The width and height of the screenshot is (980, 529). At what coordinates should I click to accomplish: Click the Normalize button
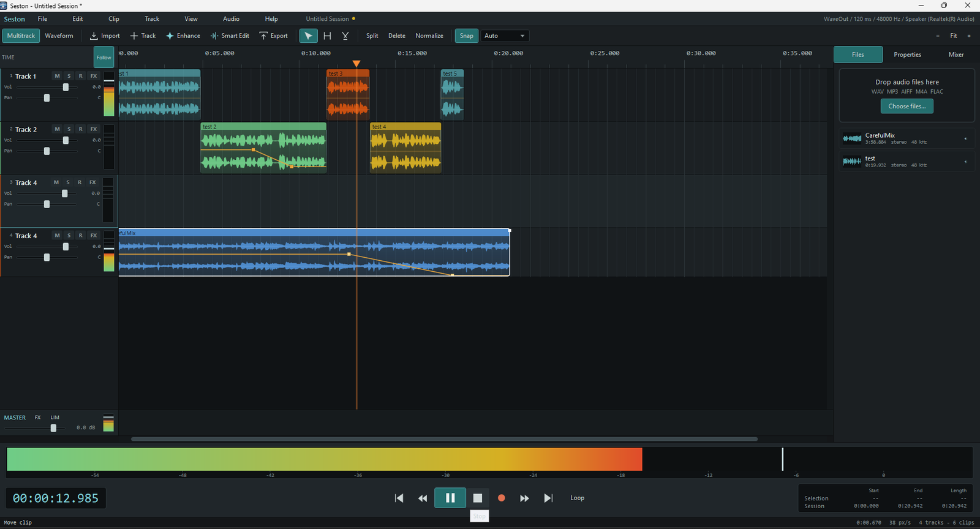pyautogui.click(x=429, y=36)
